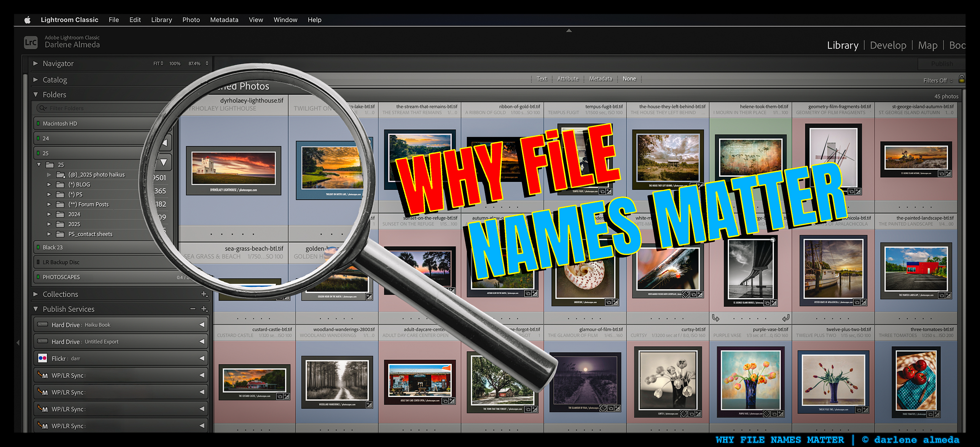
Task: Click the Filter Folders search field
Action: tap(99, 108)
